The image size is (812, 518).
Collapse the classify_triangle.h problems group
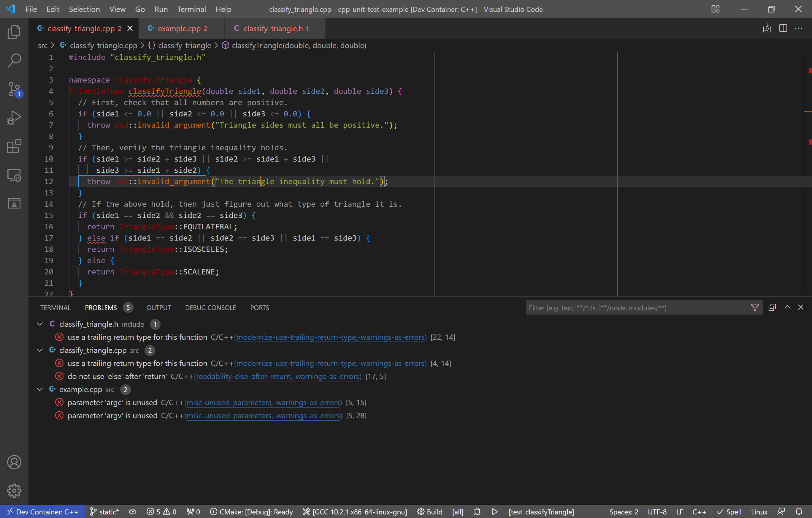(x=40, y=324)
